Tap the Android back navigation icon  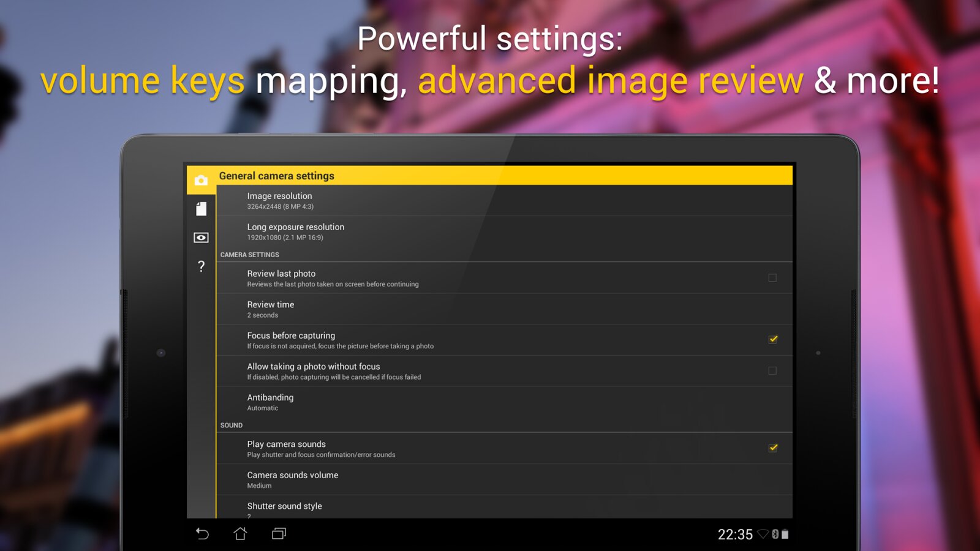(202, 534)
